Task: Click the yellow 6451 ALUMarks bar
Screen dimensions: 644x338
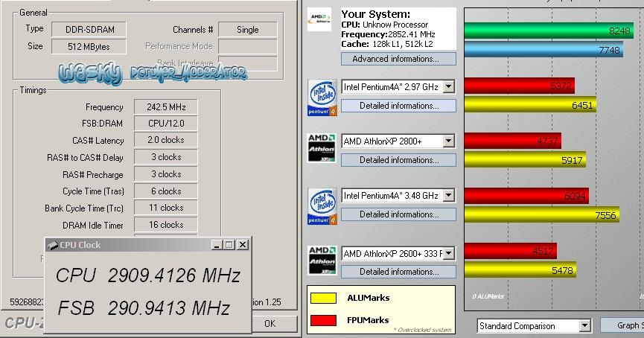Action: tap(530, 105)
